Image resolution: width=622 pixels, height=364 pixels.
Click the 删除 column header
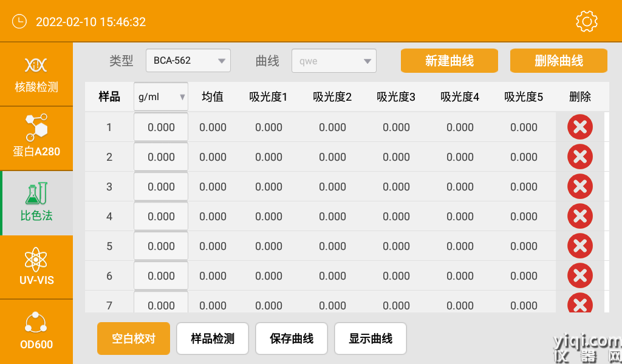click(580, 96)
